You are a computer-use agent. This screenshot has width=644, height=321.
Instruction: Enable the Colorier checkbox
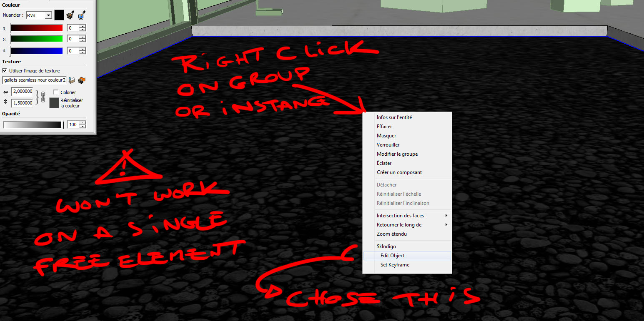[x=56, y=92]
